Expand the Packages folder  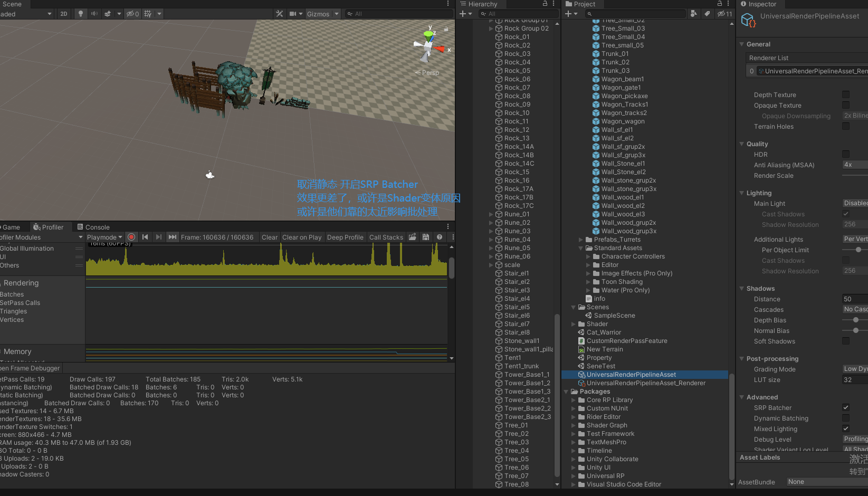(x=566, y=391)
